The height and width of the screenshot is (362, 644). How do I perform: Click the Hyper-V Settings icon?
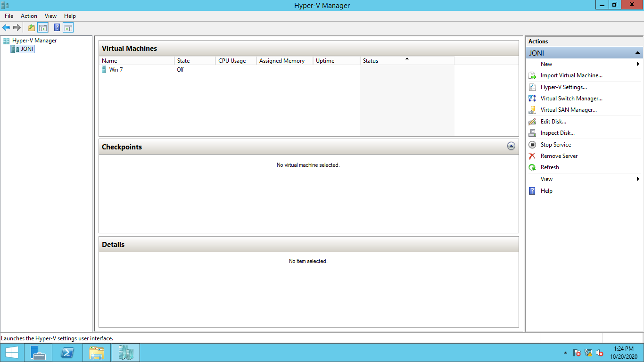coord(532,87)
